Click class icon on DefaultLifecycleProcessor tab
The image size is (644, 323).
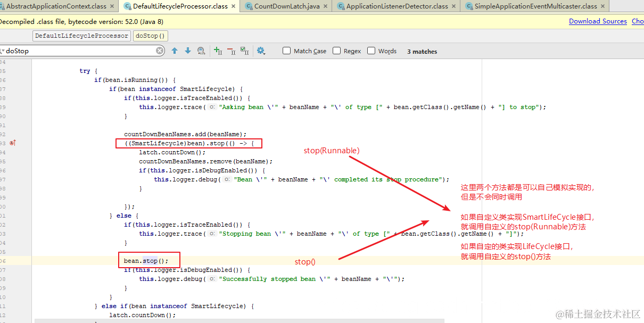click(x=127, y=6)
